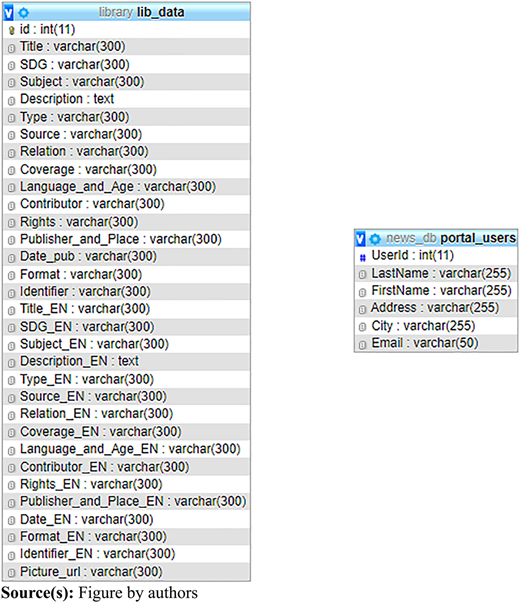Click the column icon beside Description_EN
Viewport: 520px width, 603px height.
[12, 363]
